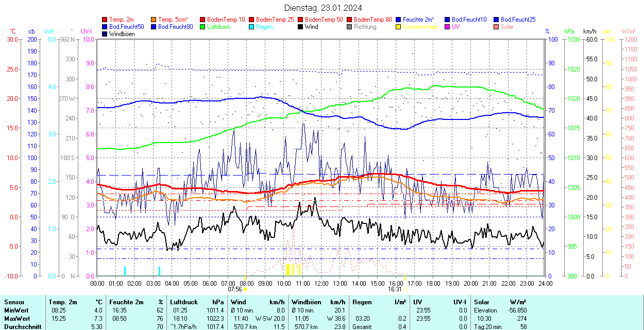Viewport: 644px width, 330px height.
Task: Click the date title Dienstag, 23.01.2024
Action: (x=323, y=8)
